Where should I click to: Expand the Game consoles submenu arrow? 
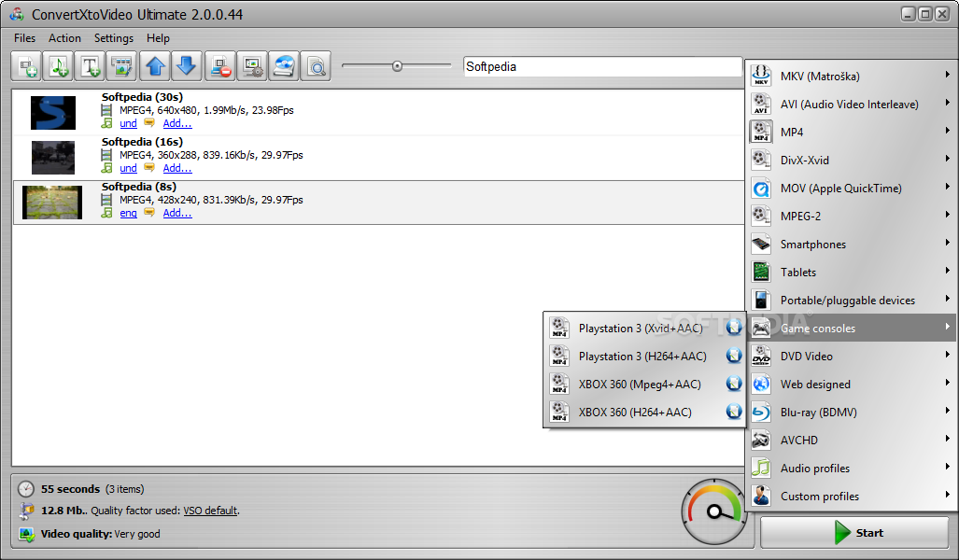(948, 327)
